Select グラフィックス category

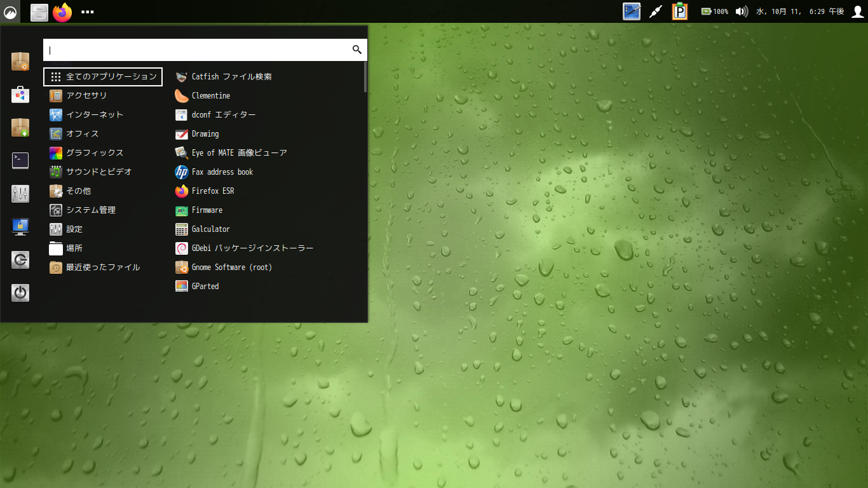(103, 152)
